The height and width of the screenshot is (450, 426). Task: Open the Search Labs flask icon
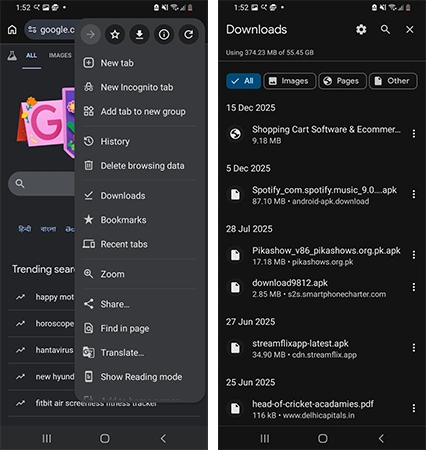pyautogui.click(x=12, y=56)
